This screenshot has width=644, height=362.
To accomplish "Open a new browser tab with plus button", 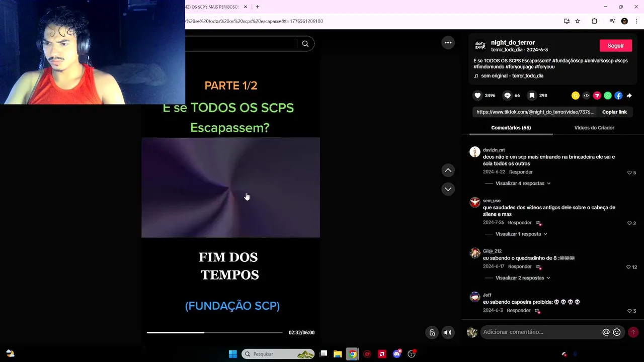I will (x=258, y=7).
